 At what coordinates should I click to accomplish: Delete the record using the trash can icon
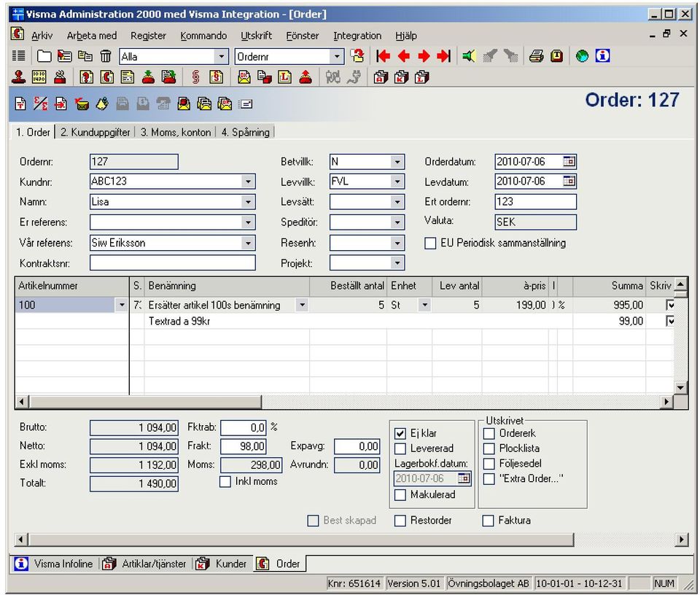[105, 56]
